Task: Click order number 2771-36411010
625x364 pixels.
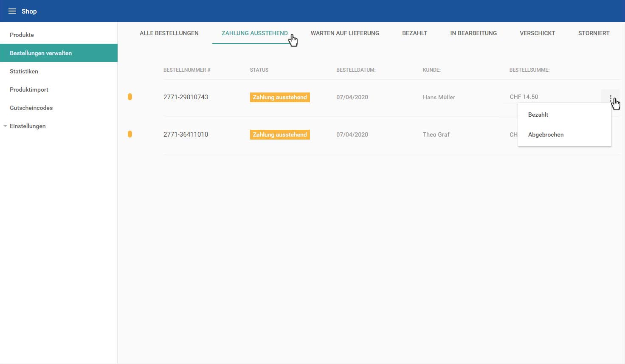Action: (186, 134)
